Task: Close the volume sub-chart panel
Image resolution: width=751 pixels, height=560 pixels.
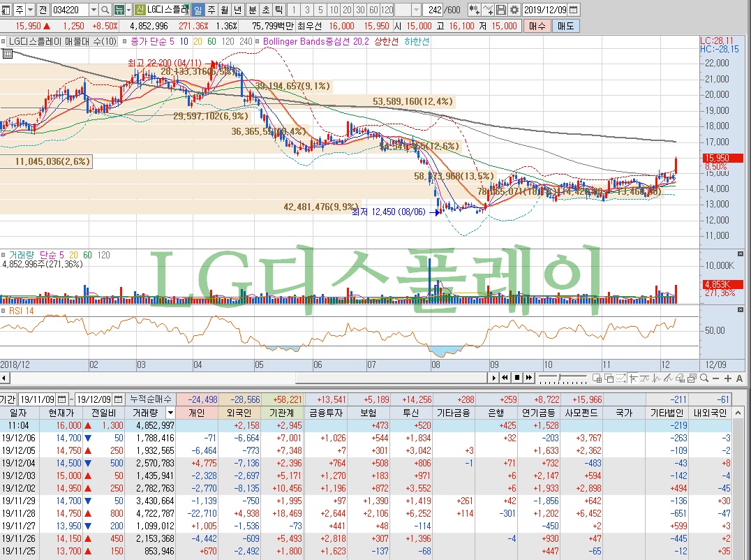Action: click(741, 253)
